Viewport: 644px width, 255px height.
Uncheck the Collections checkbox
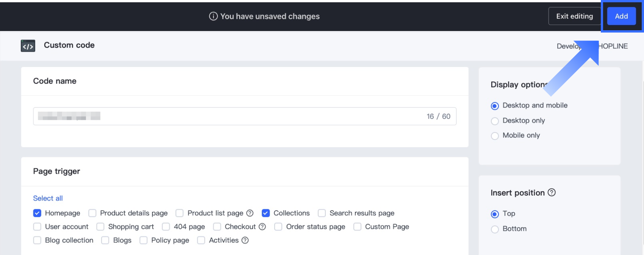click(x=266, y=213)
